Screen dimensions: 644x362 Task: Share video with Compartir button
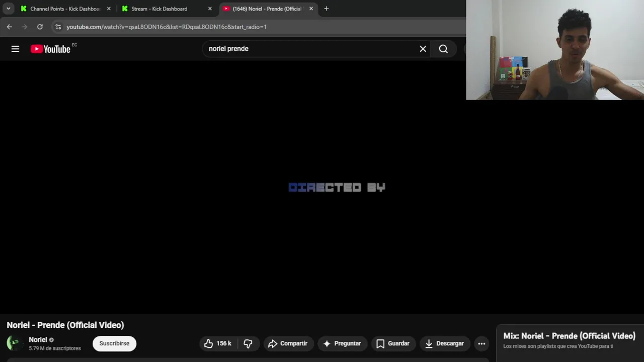click(x=288, y=343)
